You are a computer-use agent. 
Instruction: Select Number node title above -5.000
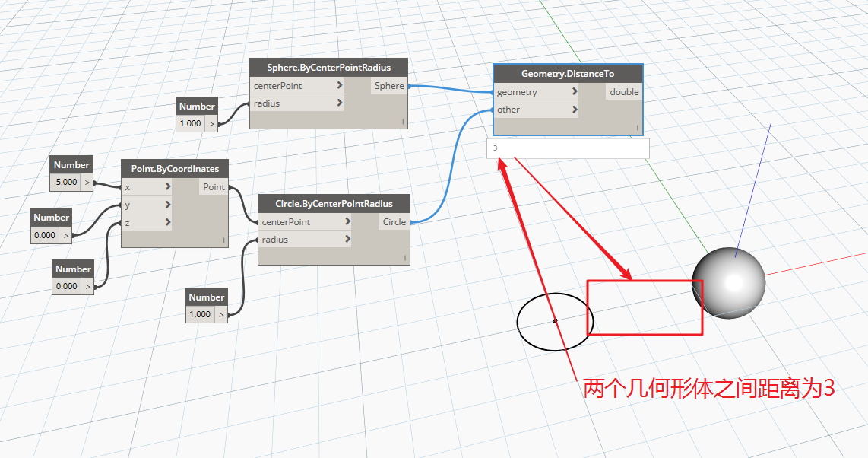pyautogui.click(x=71, y=165)
